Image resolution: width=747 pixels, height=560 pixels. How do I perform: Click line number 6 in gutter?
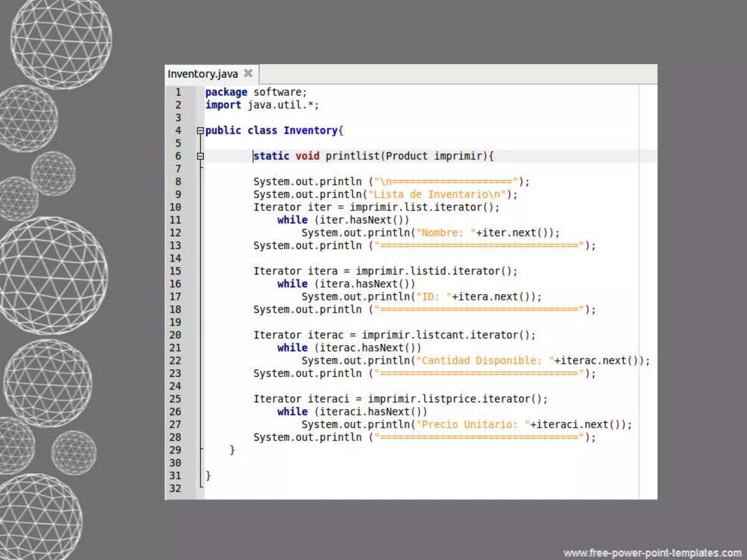click(x=178, y=156)
